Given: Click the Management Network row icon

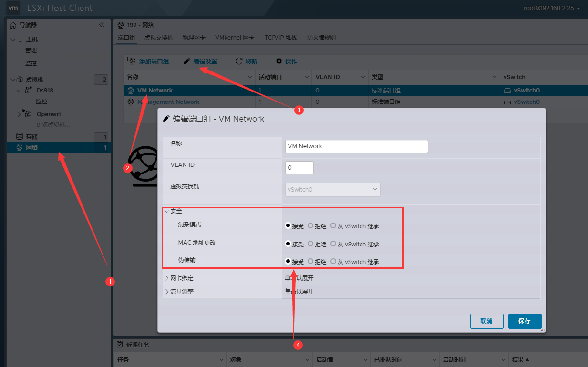Looking at the screenshot, I should tap(131, 102).
